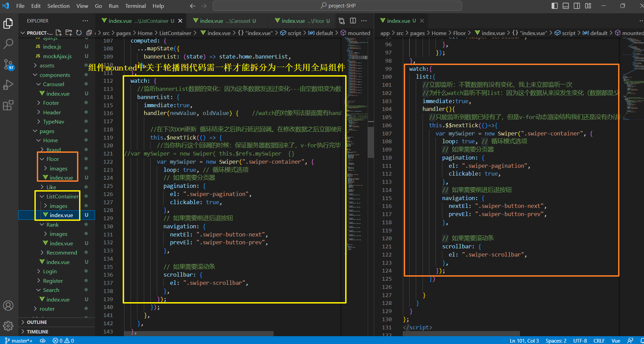Screen dimensions: 644x344
Task: Change the CRLF line ending setting
Action: click(x=599, y=340)
